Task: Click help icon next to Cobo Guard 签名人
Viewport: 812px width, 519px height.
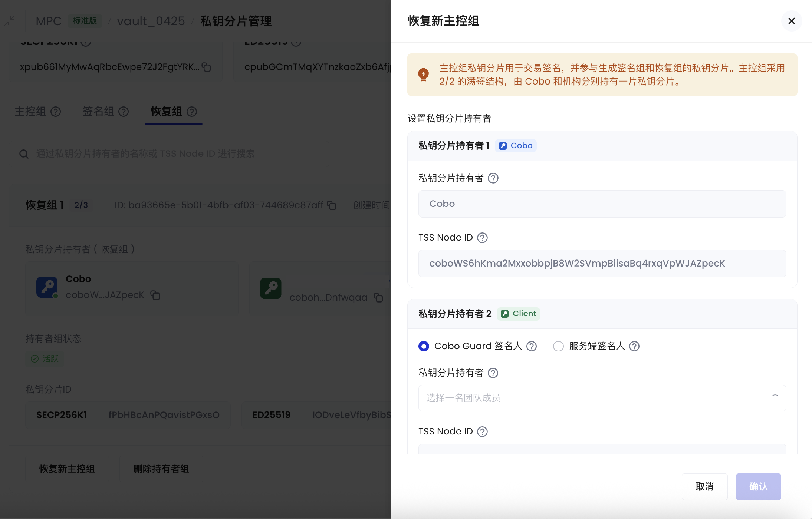Action: pos(532,346)
